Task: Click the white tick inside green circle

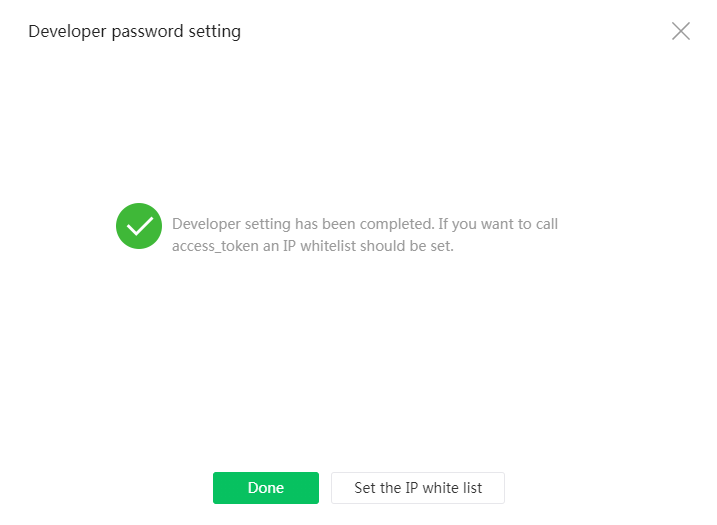Action: [x=139, y=226]
